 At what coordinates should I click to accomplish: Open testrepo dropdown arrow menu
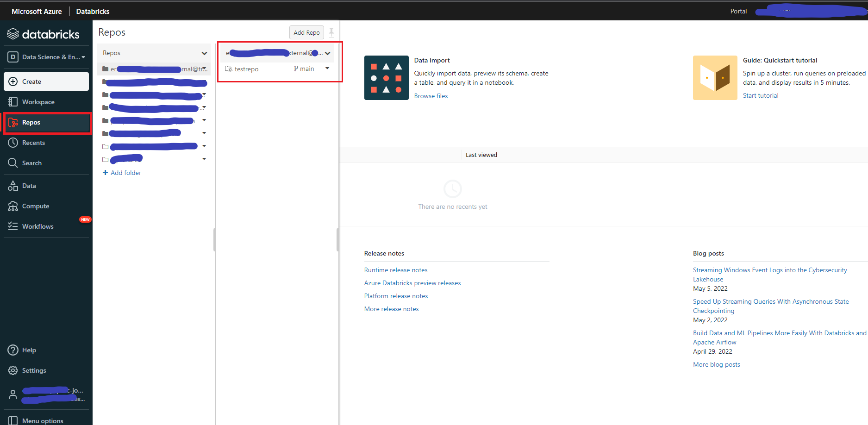tap(327, 69)
